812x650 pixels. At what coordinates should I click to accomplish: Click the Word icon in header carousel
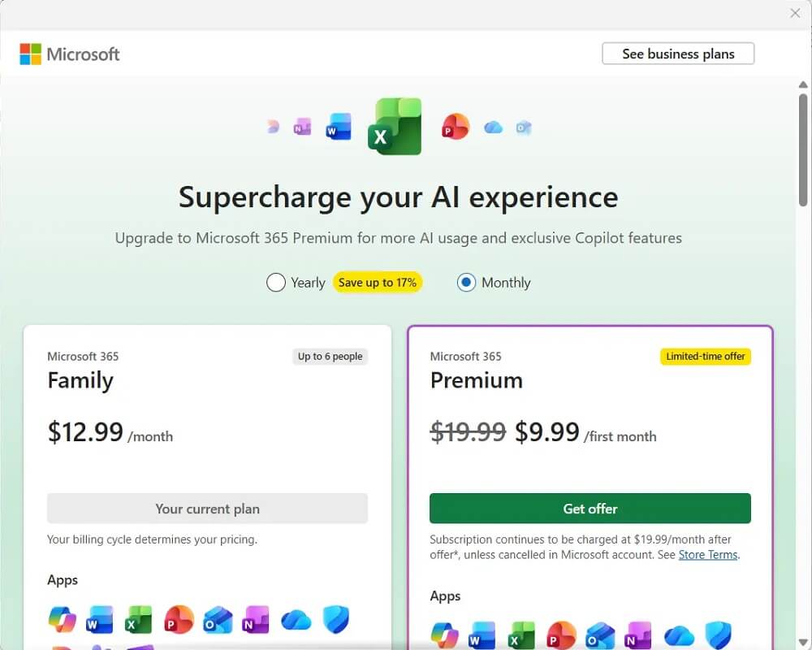339,127
